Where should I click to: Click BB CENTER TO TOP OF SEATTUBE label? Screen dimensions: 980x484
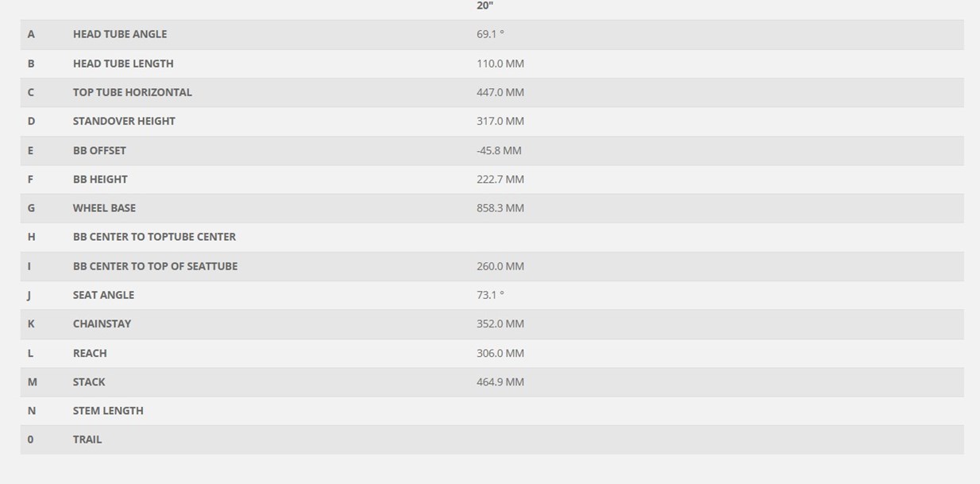click(155, 266)
